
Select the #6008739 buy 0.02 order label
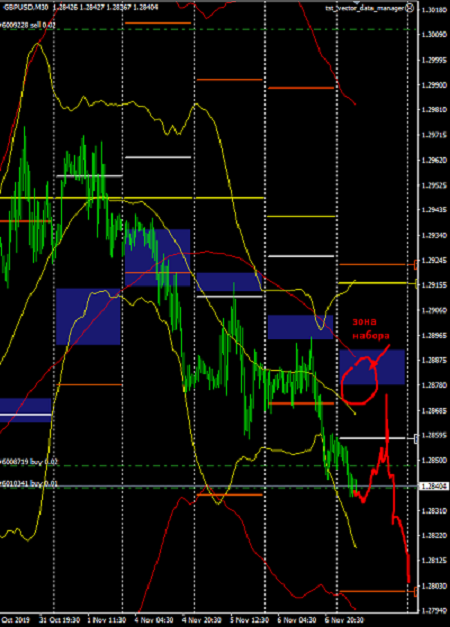pyautogui.click(x=29, y=462)
